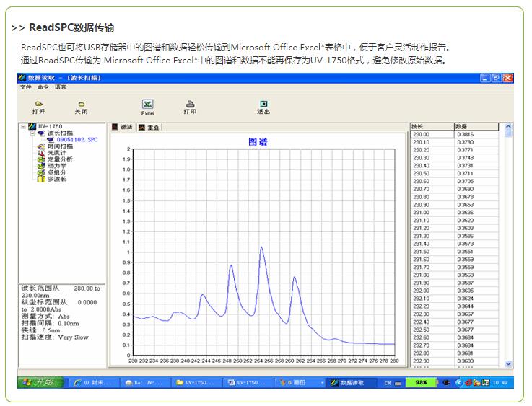Click scroll down arrow of data table
Viewport: 532px width, 406px height.
tap(508, 364)
